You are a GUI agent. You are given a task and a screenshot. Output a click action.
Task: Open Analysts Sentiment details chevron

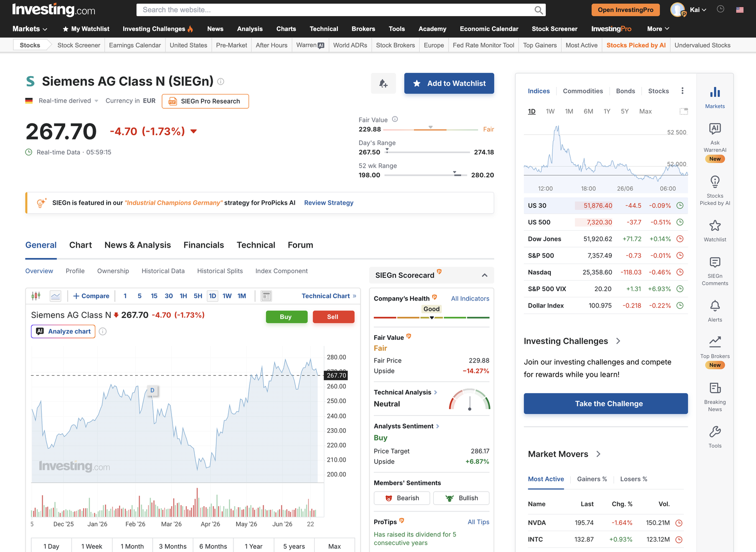[438, 426]
